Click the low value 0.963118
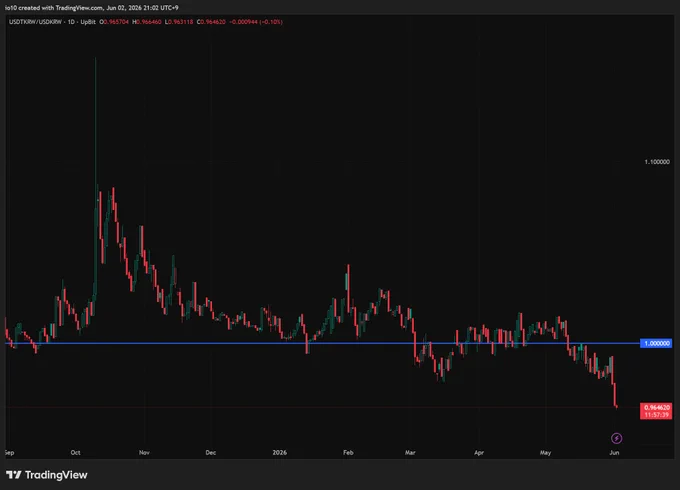Viewport: 680px width, 490px height. coord(181,22)
